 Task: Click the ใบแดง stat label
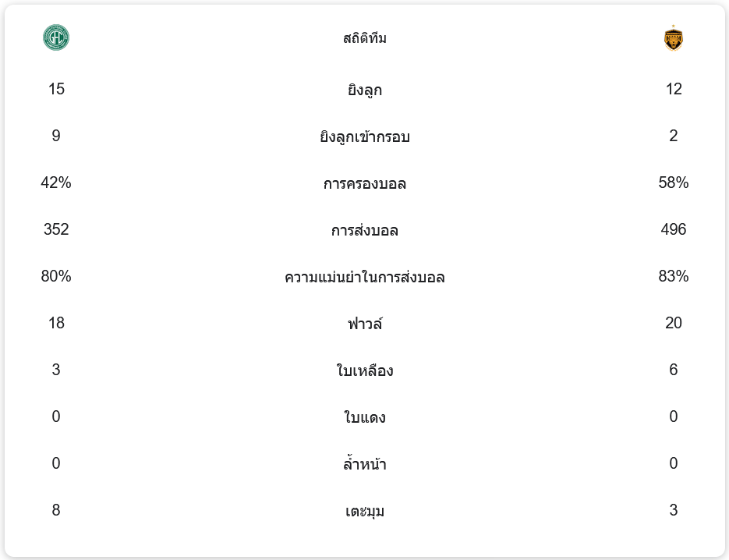pos(365,417)
